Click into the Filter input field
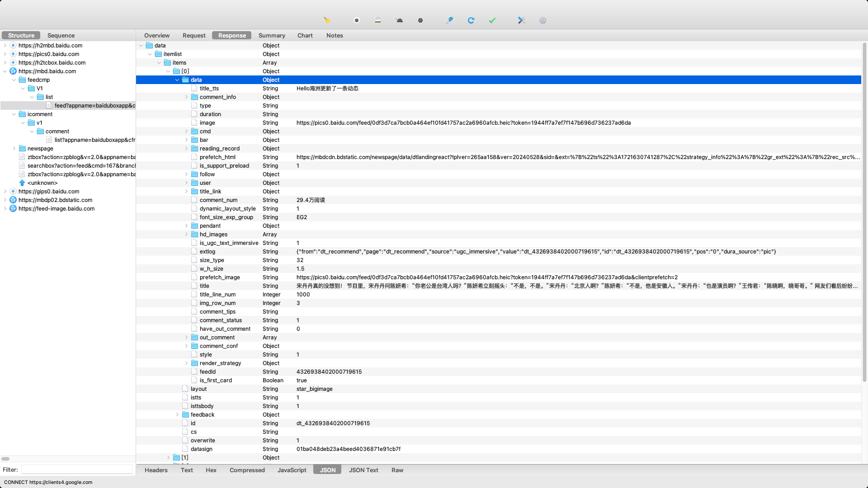 point(77,469)
